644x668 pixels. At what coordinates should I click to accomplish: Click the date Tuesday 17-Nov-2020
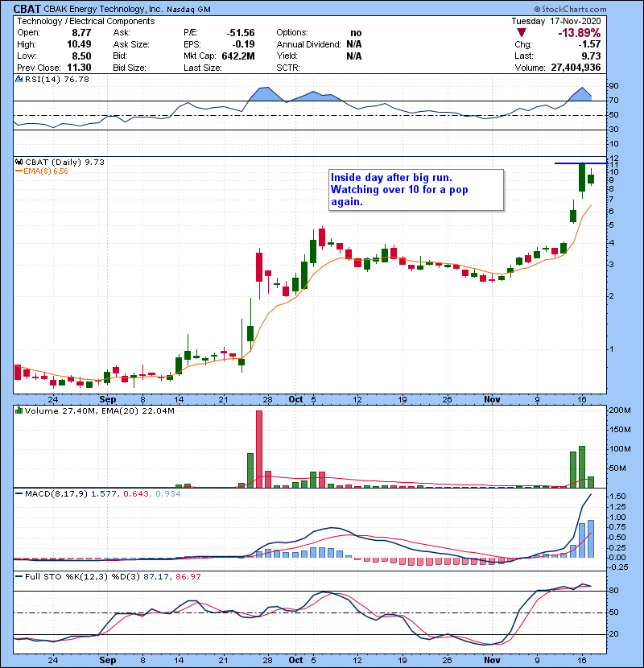tap(556, 21)
